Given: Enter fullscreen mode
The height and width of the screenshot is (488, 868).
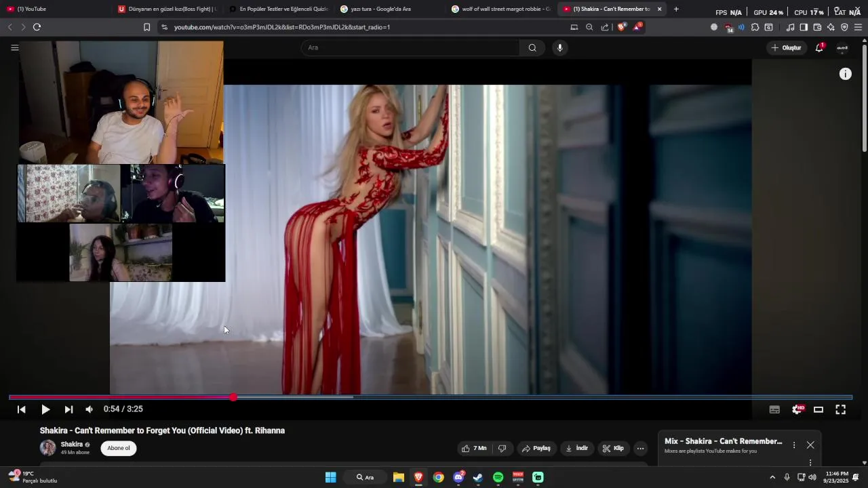Looking at the screenshot, I should (x=840, y=409).
